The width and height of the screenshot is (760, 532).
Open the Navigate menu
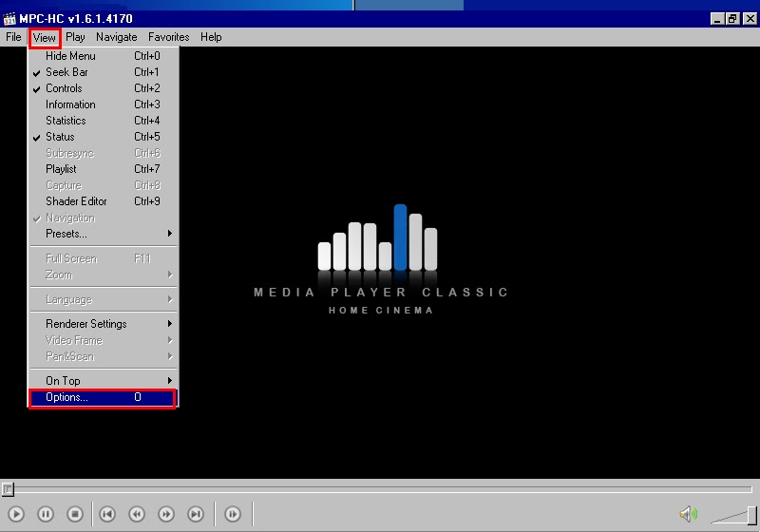(x=116, y=37)
